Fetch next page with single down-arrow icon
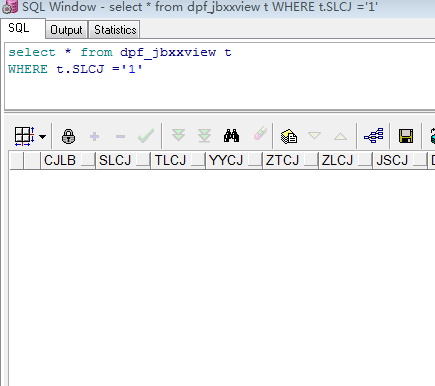435x386 pixels. click(x=178, y=136)
